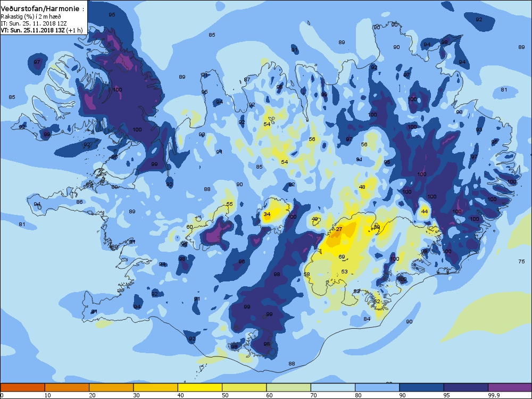Click the 'Rakastig (%) í 2 m hæð' line
Image resolution: width=532 pixels, height=399 pixels.
tap(31, 16)
